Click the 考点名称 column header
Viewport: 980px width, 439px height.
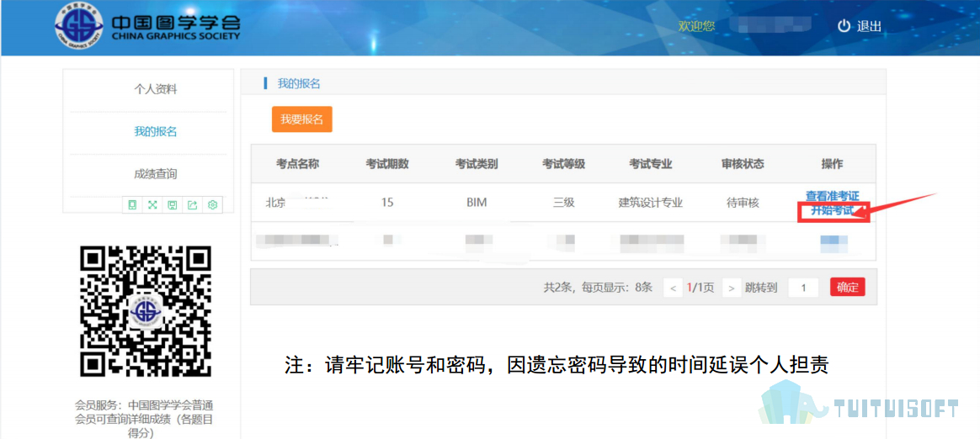tap(298, 164)
